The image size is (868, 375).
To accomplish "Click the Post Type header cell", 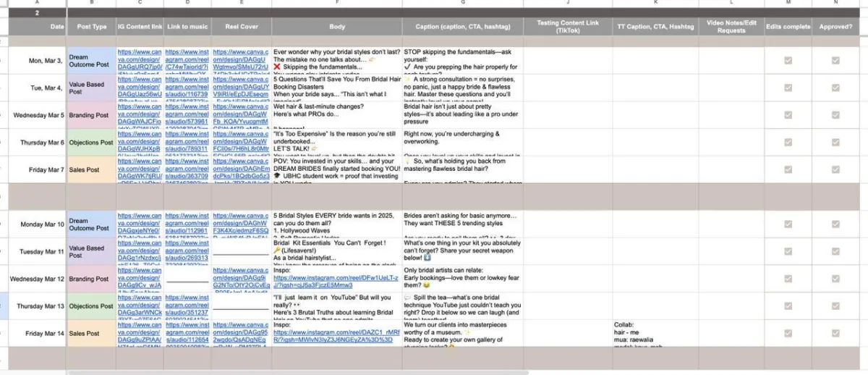I will (x=91, y=27).
